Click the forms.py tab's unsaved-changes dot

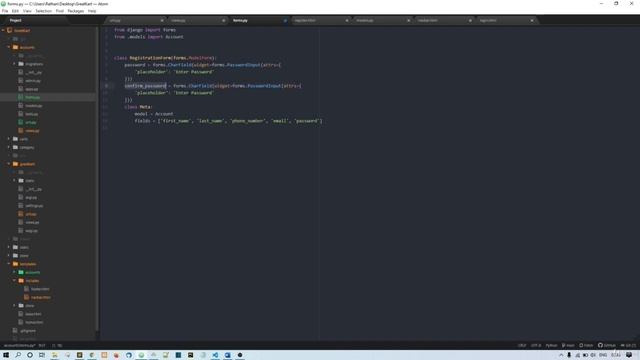pyautogui.click(x=285, y=20)
